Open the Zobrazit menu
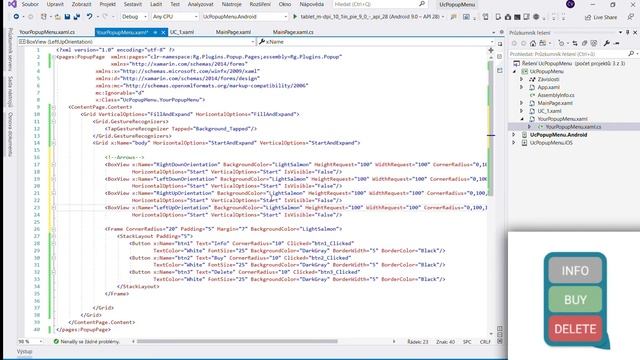Viewport: 640px width, 360px height. click(81, 4)
